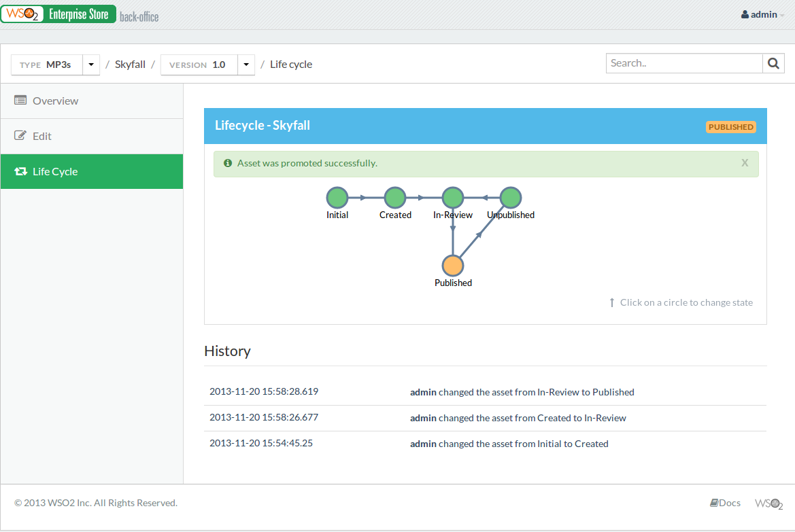Viewport: 795px width, 532px height.
Task: Switch to the Edit section
Action: tap(41, 135)
